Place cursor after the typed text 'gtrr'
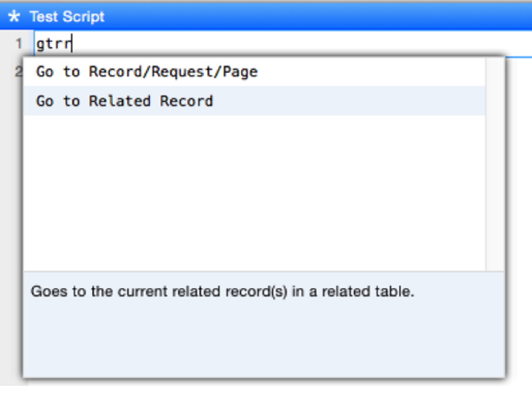This screenshot has width=532, height=408. tap(71, 43)
